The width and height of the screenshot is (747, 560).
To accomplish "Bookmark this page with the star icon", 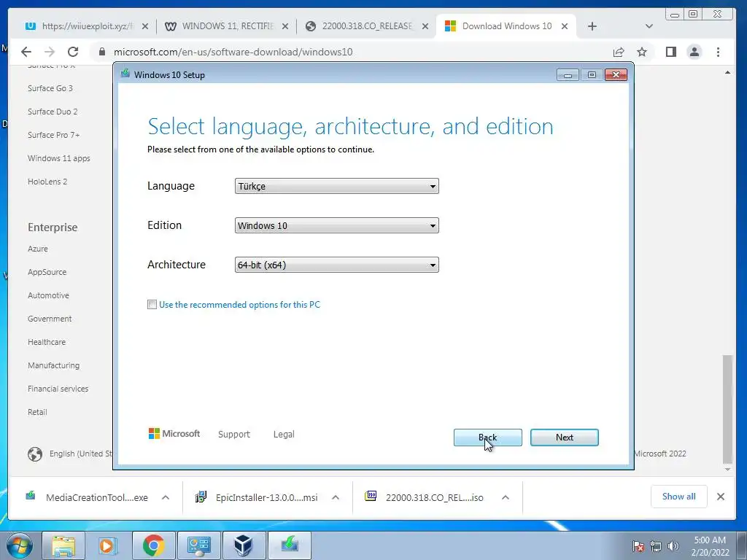I will [642, 52].
